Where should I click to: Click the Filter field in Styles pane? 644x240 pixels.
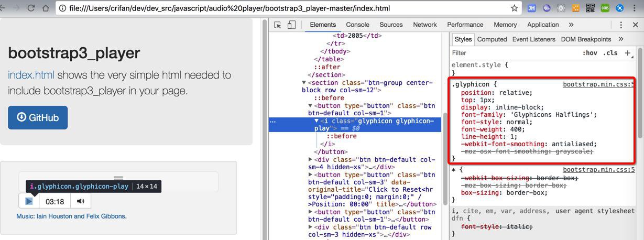pos(514,53)
